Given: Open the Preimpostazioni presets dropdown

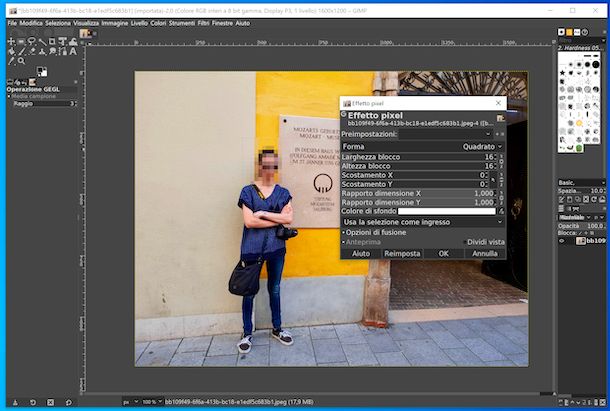Looking at the screenshot, I should pyautogui.click(x=445, y=134).
